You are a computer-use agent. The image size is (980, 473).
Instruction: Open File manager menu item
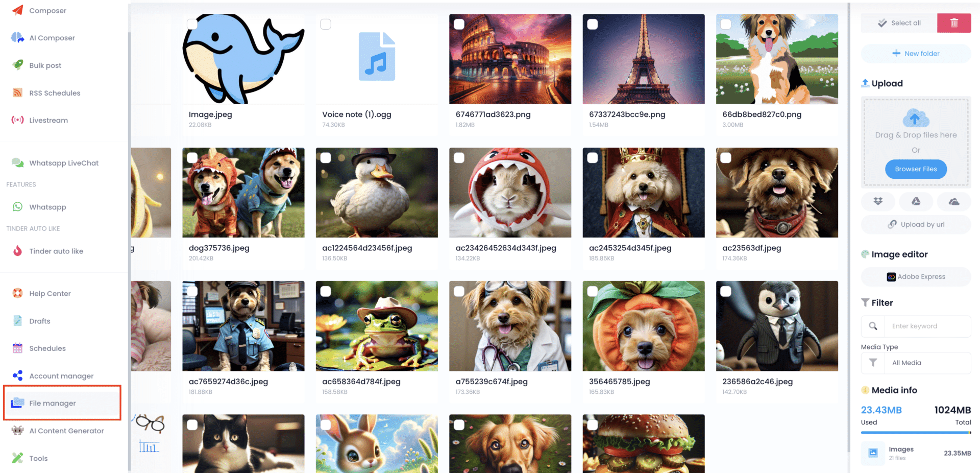point(62,403)
